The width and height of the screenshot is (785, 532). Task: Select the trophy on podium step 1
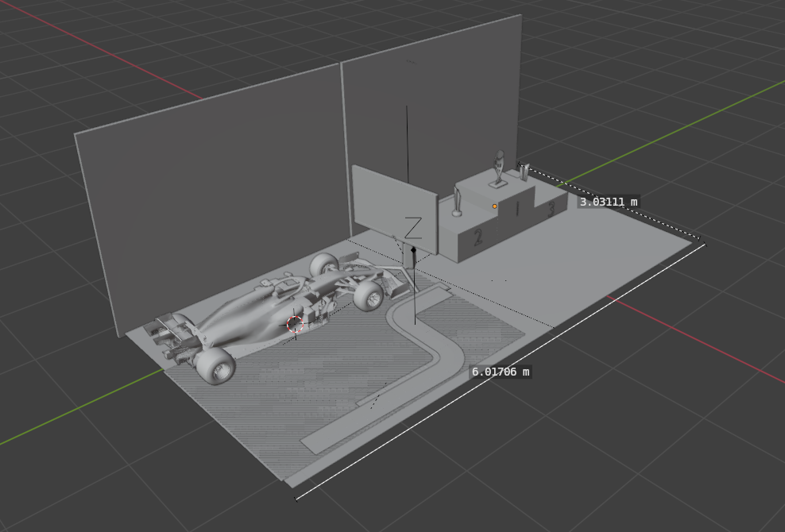coord(499,168)
